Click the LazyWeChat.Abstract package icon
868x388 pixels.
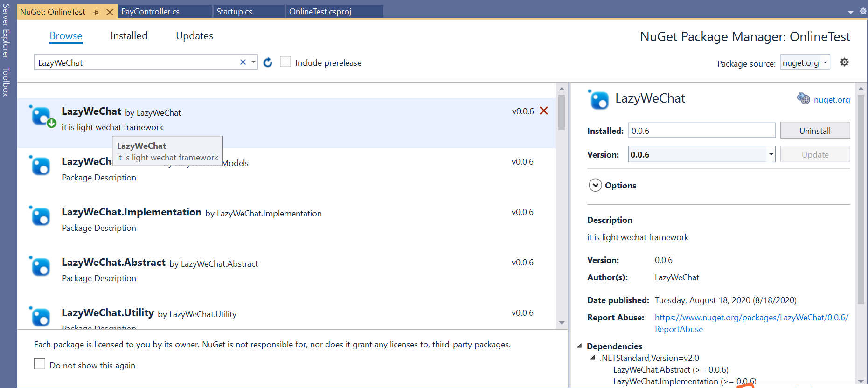40,266
